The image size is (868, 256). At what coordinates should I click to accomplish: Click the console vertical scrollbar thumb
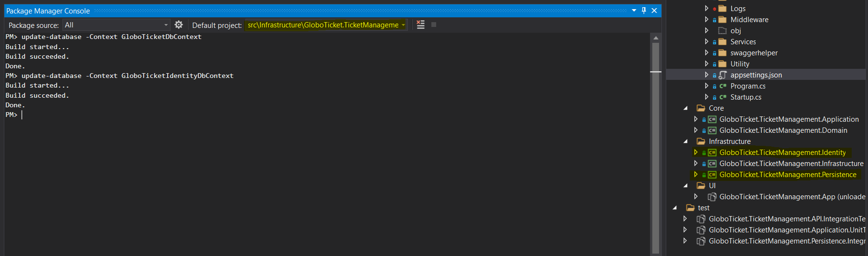click(x=656, y=148)
